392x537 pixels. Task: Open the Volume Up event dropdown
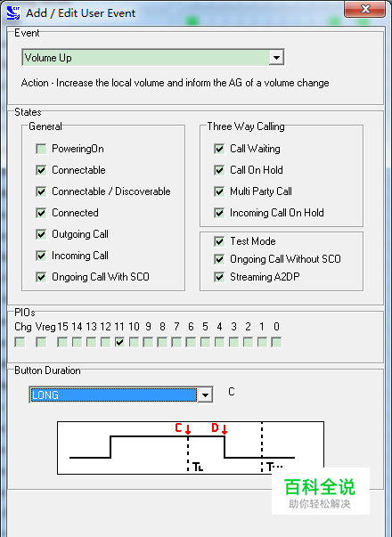(x=276, y=58)
